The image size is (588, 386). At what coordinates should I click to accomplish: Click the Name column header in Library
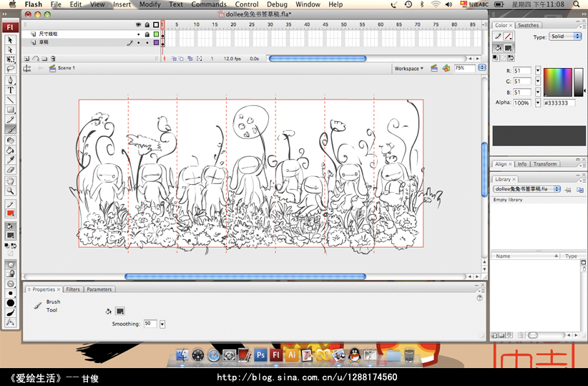click(x=525, y=256)
